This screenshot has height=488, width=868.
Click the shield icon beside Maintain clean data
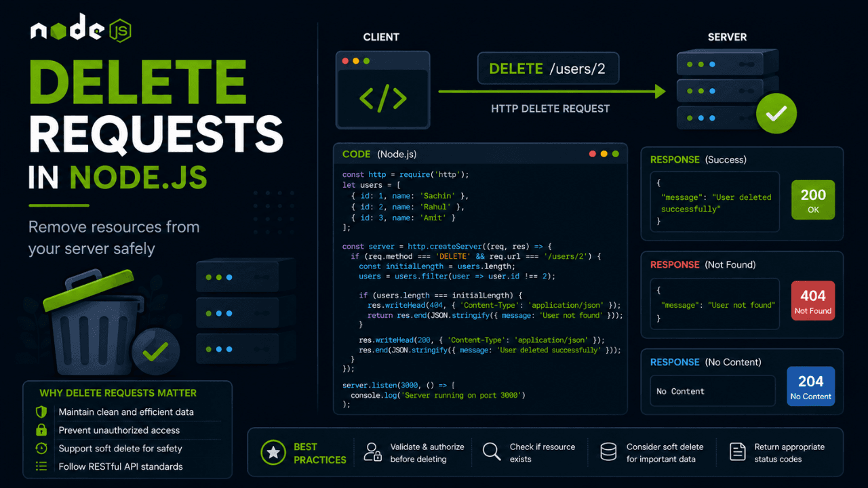coord(41,412)
